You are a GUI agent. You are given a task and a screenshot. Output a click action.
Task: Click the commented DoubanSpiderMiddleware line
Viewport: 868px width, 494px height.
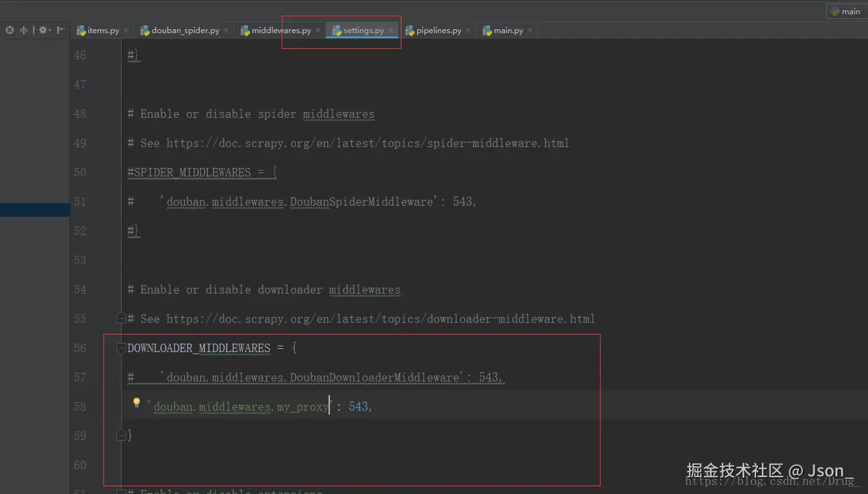pos(303,202)
